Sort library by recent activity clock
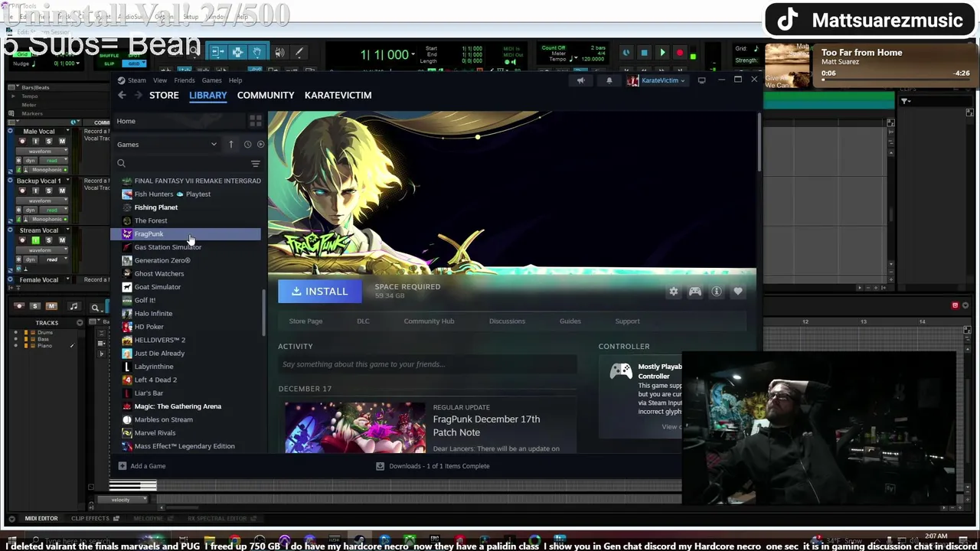The width and height of the screenshot is (980, 551). tap(247, 144)
